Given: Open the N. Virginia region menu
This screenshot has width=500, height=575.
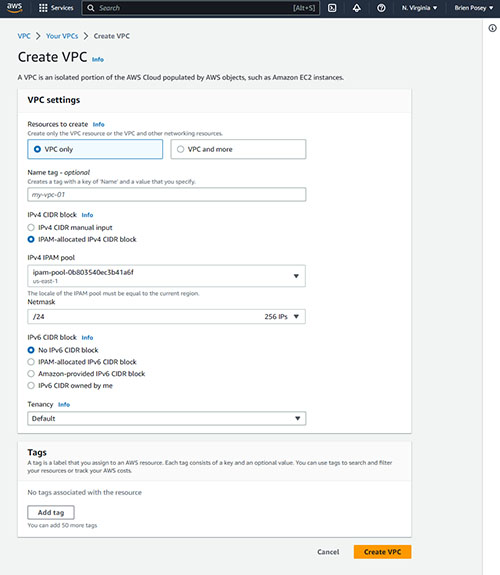Looking at the screenshot, I should (419, 8).
